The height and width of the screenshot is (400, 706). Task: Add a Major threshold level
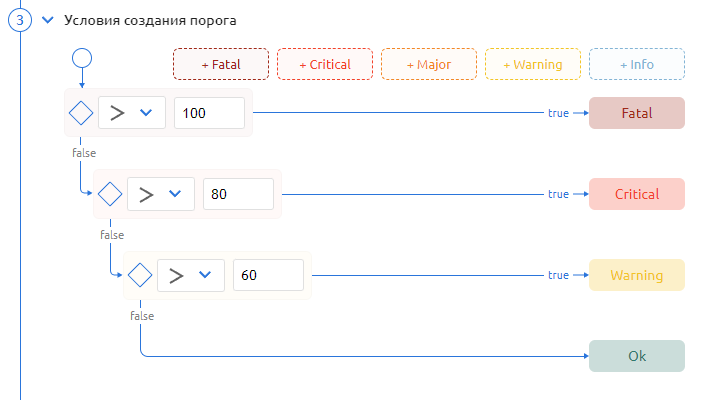coord(429,64)
